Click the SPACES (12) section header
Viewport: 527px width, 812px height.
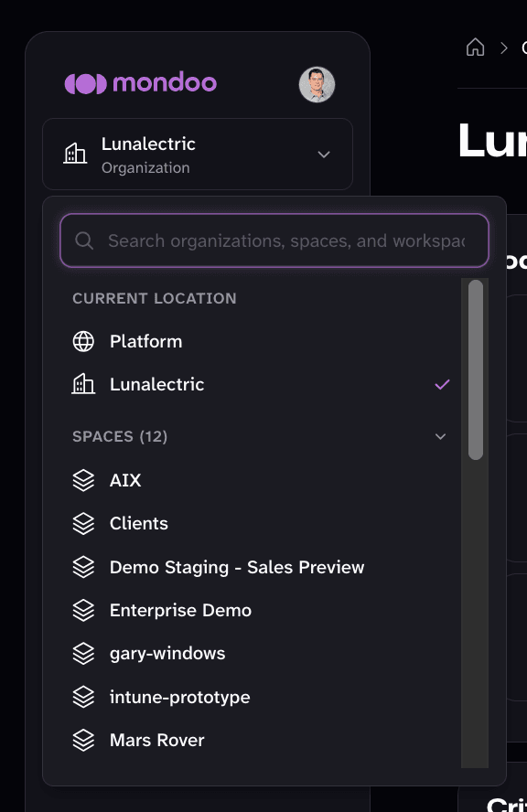[x=120, y=436]
